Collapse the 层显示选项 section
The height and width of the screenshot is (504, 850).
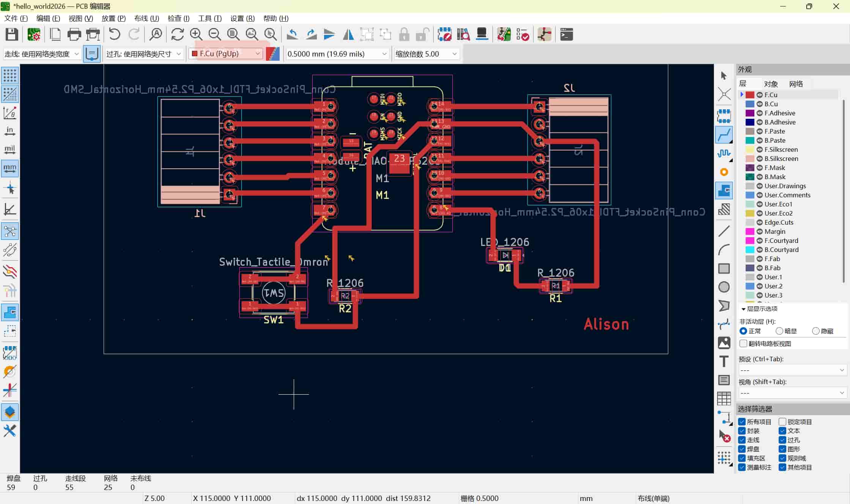pos(743,309)
